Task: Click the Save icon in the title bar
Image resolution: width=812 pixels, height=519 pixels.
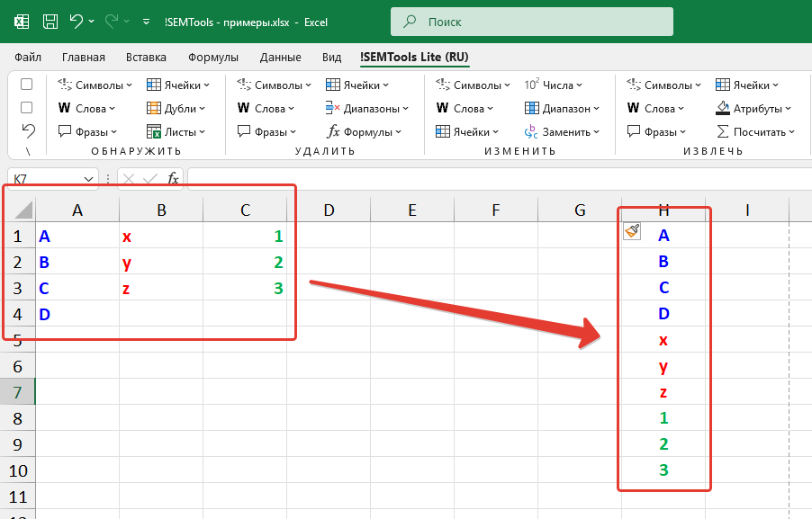Action: 50,21
